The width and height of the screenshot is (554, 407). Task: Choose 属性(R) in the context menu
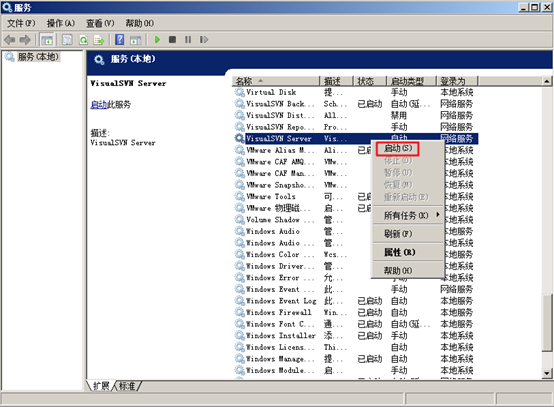tap(408, 252)
